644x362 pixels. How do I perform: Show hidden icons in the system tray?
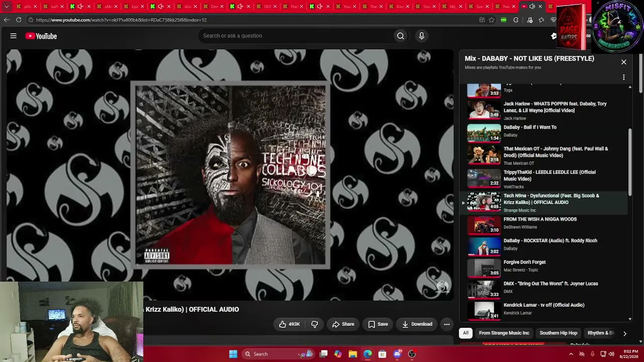point(571,354)
